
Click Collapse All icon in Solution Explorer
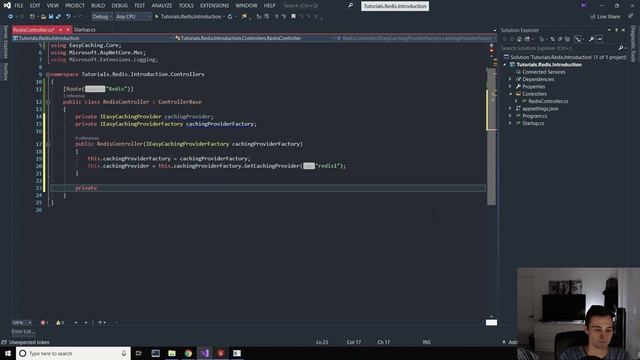pyautogui.click(x=560, y=39)
